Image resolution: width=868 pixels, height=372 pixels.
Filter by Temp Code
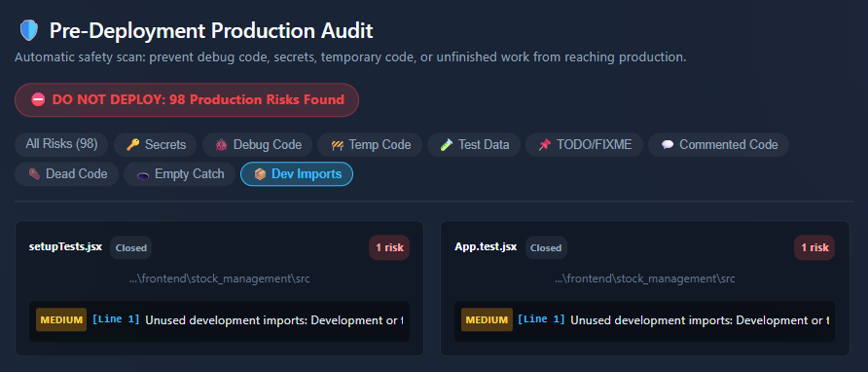pyautogui.click(x=370, y=145)
